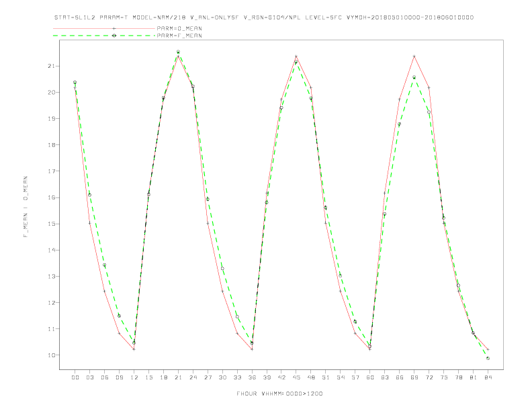Click x-axis forecast hour label 57
This screenshot has width=532, height=411.
pyautogui.click(x=355, y=377)
